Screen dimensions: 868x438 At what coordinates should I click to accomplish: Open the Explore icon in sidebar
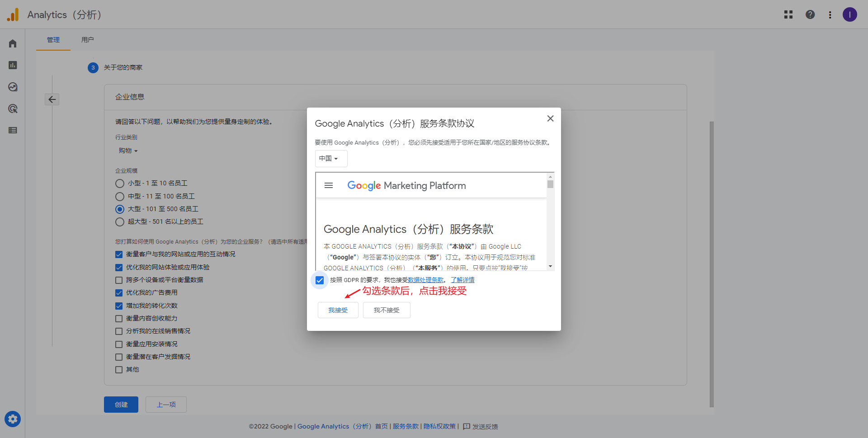13,87
